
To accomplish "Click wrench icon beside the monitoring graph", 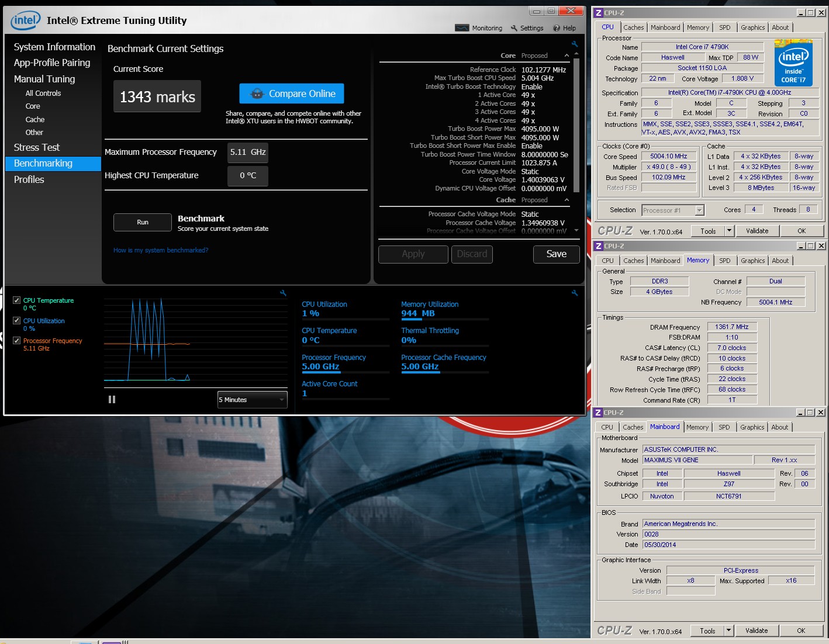I will click(x=283, y=293).
